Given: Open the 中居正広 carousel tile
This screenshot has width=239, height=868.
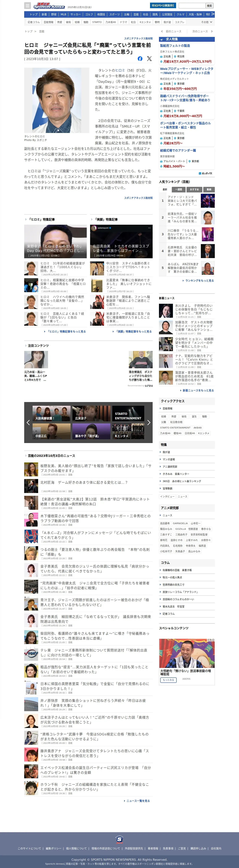Looking at the screenshot, I should pyautogui.click(x=51, y=431).
